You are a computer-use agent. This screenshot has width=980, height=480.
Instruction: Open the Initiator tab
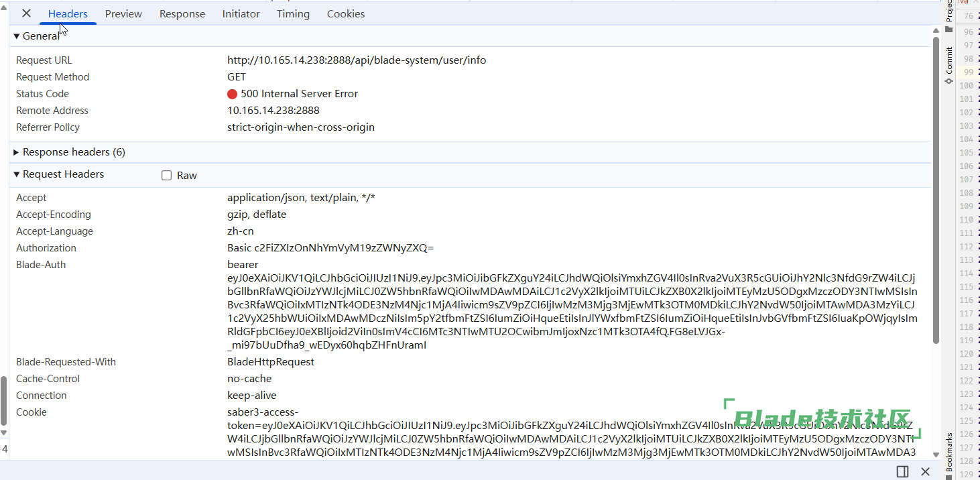coord(241,14)
